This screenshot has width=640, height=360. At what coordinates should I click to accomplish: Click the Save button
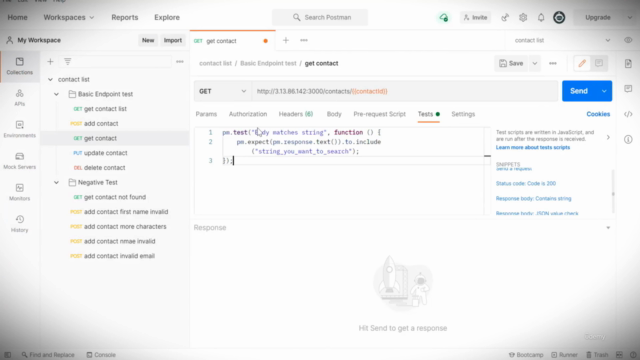click(511, 63)
